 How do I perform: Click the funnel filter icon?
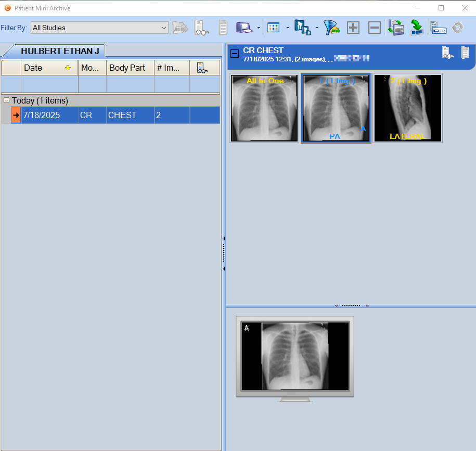331,28
